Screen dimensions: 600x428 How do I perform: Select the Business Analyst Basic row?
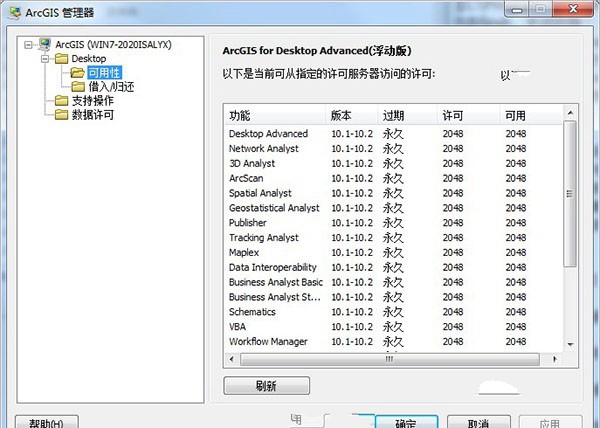pyautogui.click(x=393, y=282)
